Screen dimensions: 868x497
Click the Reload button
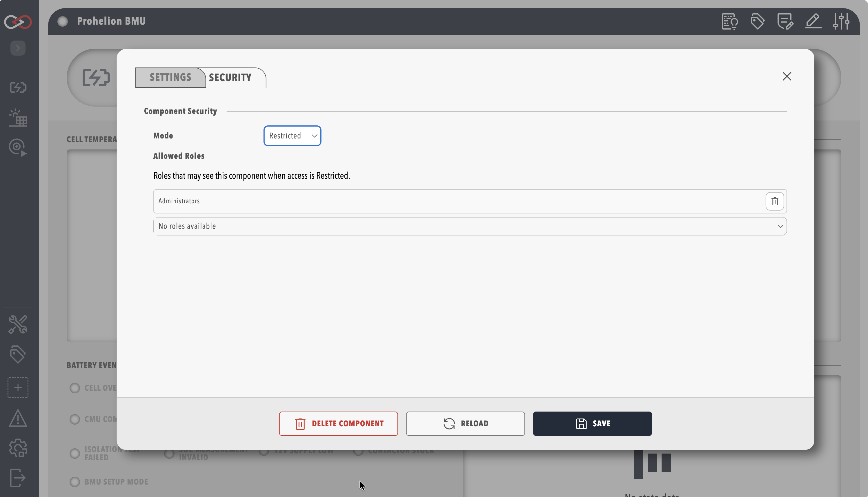click(x=465, y=424)
